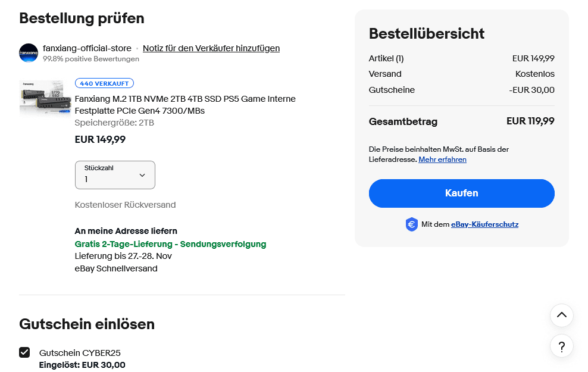
Task: Click the eBay buyer protection shield icon
Action: [411, 224]
